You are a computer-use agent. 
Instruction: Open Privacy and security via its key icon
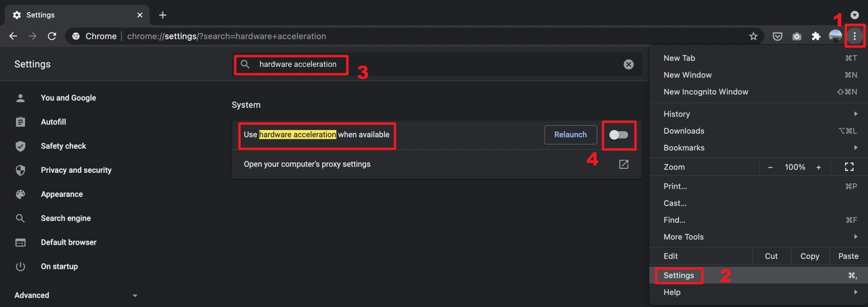tap(20, 170)
